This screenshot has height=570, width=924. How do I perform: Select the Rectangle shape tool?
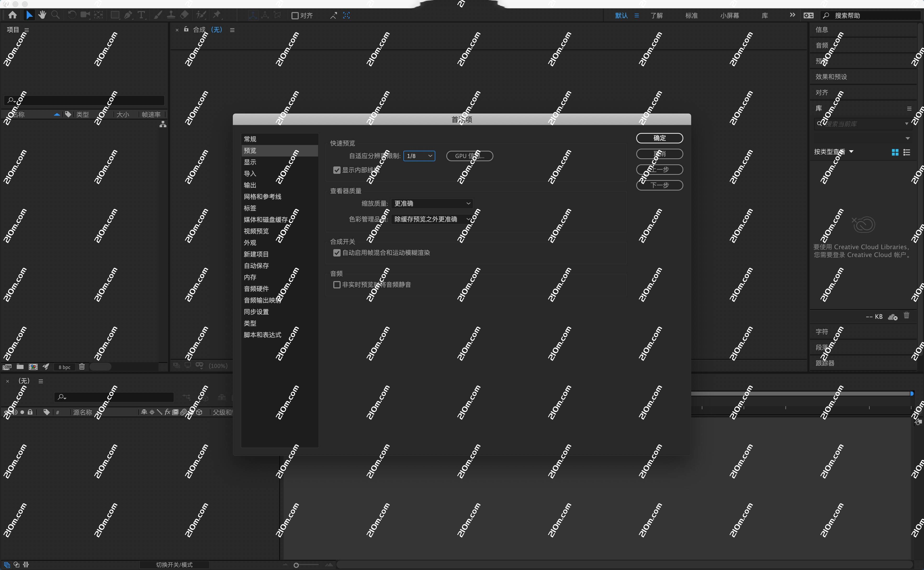click(x=115, y=15)
